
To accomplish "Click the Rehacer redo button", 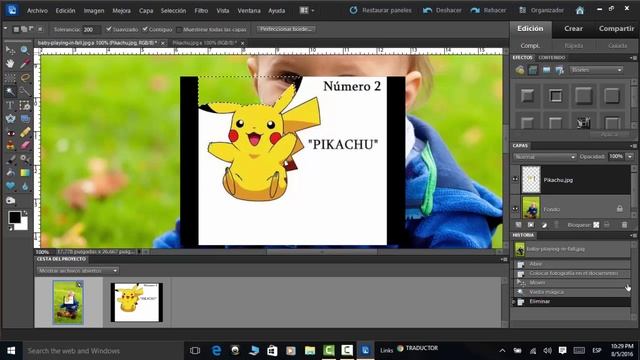I will point(488,11).
